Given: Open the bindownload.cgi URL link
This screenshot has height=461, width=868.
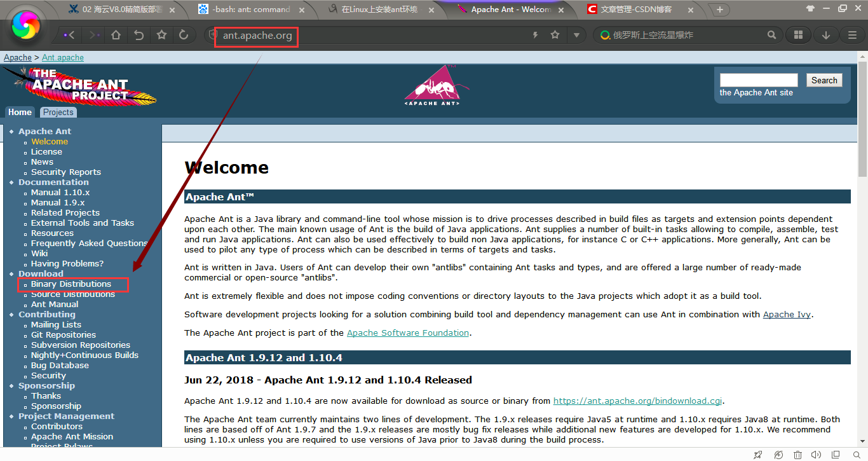Looking at the screenshot, I should pyautogui.click(x=637, y=401).
